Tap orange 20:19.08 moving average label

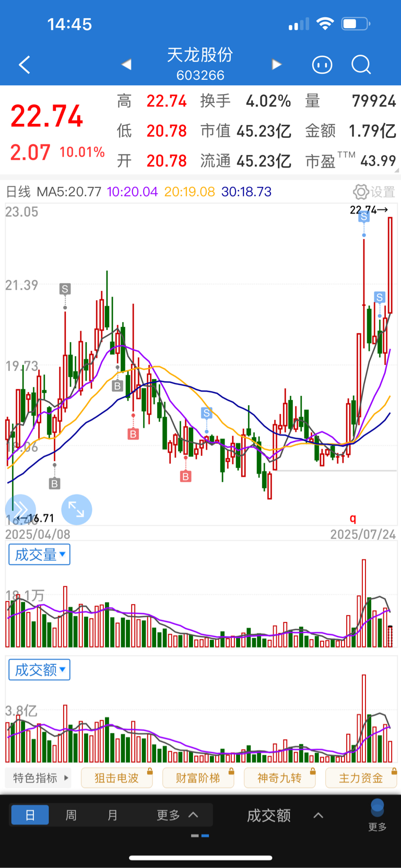tap(190, 192)
